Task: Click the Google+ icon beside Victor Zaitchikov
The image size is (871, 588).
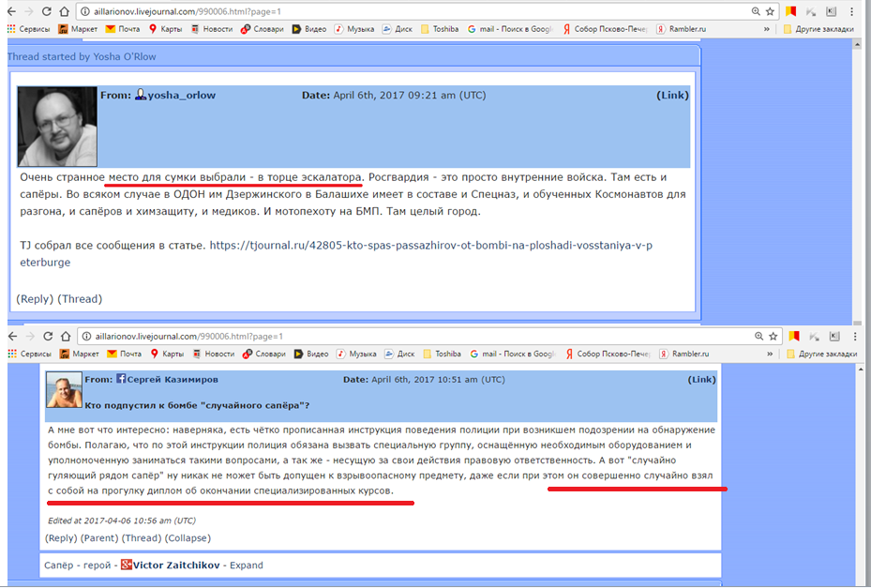Action: pos(126,565)
